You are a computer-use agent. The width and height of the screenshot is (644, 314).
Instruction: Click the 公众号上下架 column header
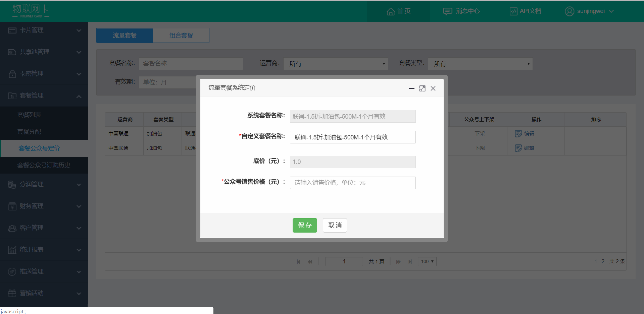click(x=479, y=120)
